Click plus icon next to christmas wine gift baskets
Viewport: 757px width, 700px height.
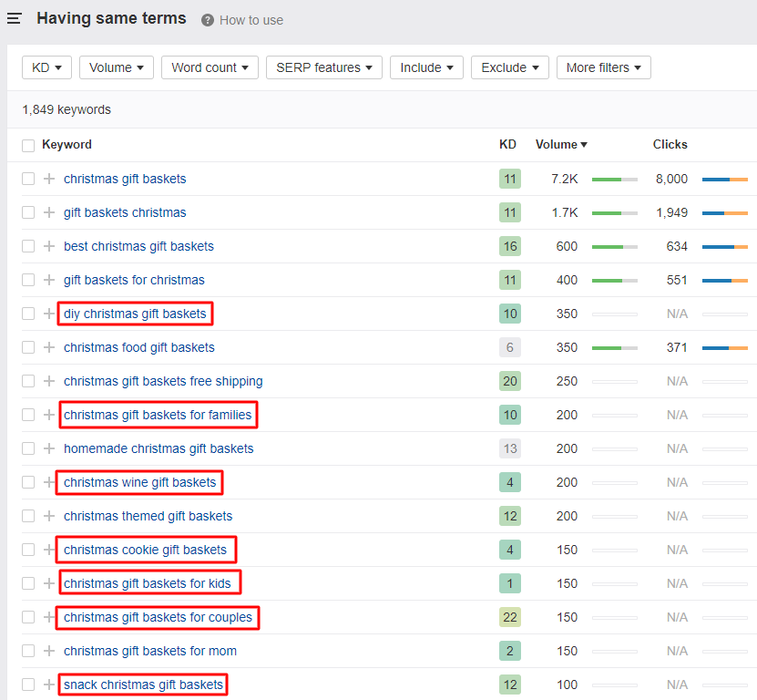pyautogui.click(x=49, y=482)
